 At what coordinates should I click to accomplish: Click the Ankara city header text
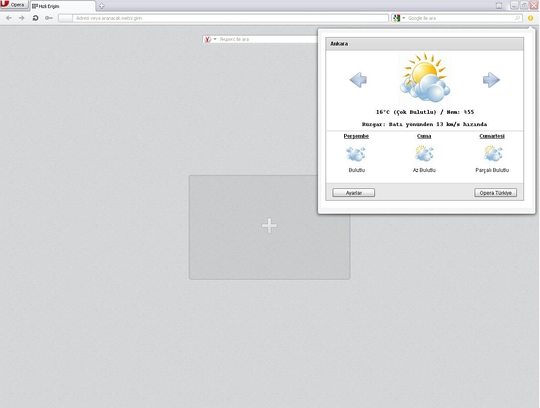tap(339, 44)
